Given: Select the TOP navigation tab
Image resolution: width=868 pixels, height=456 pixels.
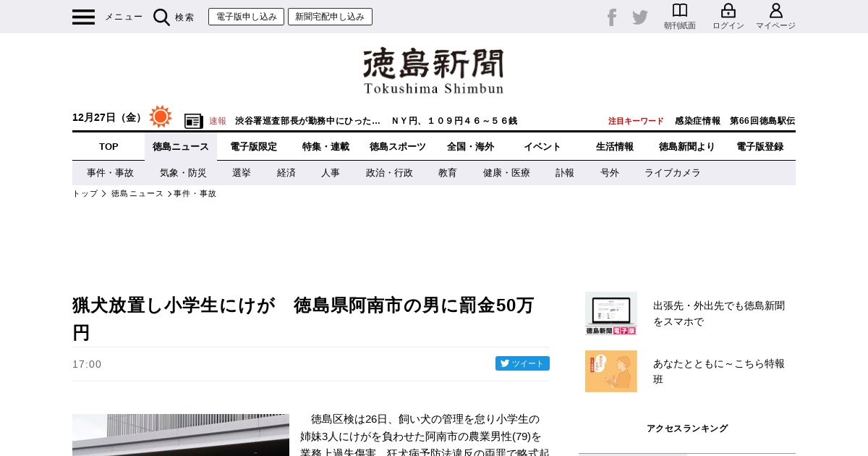Looking at the screenshot, I should coord(109,146).
